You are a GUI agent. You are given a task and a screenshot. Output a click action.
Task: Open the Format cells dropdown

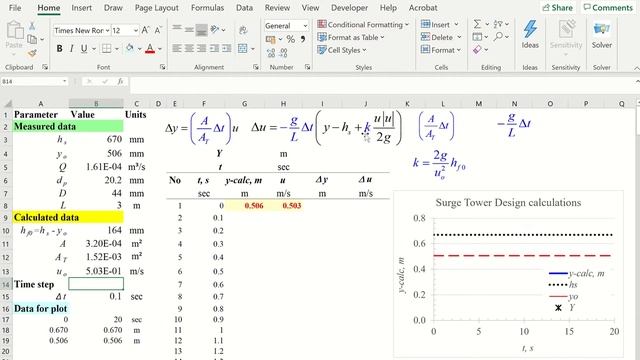tap(440, 50)
